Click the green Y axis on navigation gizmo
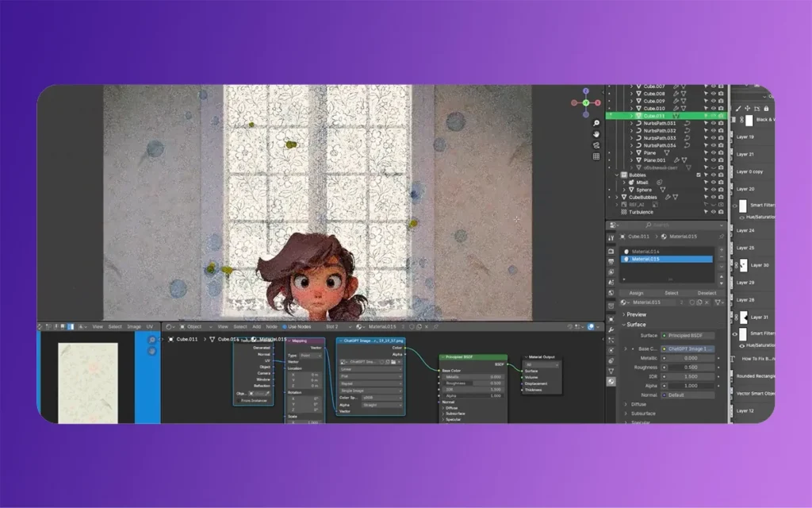Viewport: 812px width, 508px height. pyautogui.click(x=586, y=102)
